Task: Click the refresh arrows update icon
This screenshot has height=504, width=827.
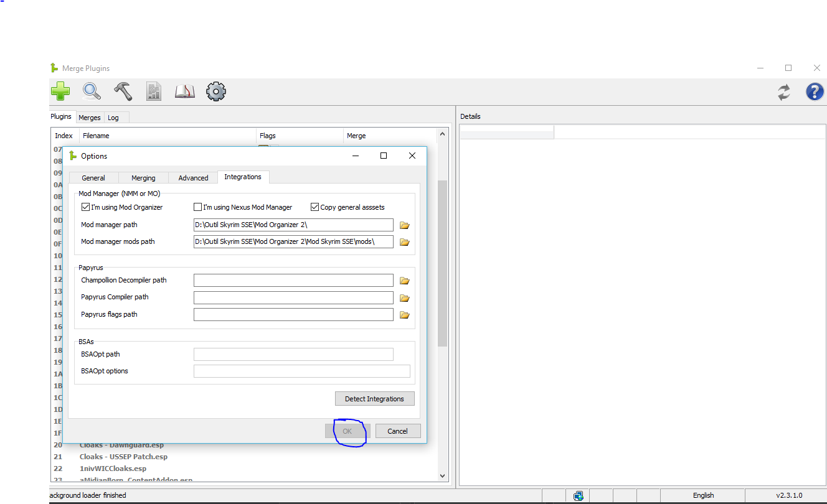Action: point(783,92)
